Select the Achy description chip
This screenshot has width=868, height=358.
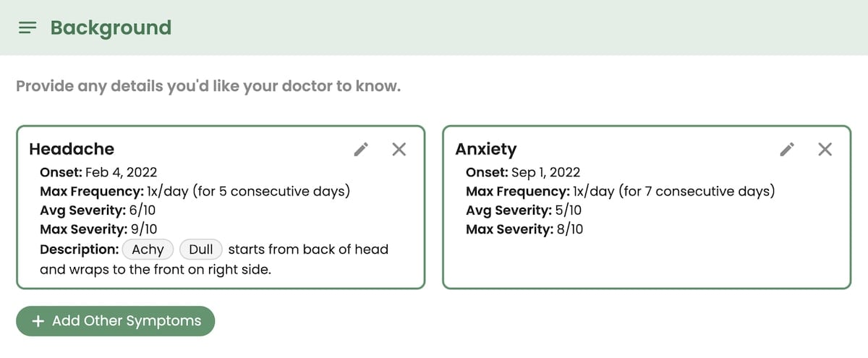pyautogui.click(x=148, y=250)
